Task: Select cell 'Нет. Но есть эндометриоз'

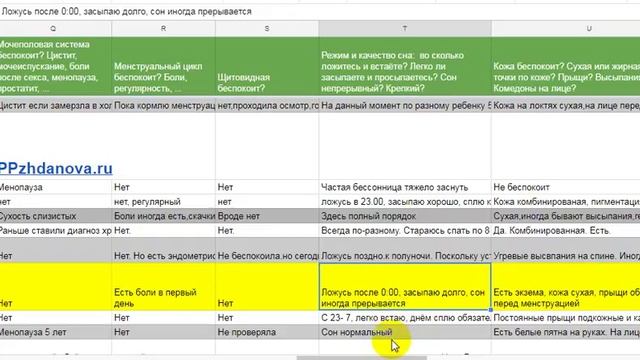Action: click(x=163, y=250)
